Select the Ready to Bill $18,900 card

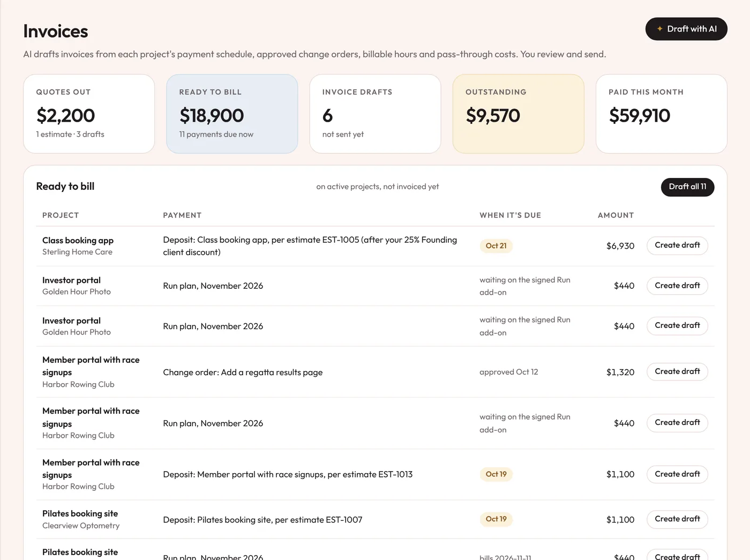click(x=232, y=114)
